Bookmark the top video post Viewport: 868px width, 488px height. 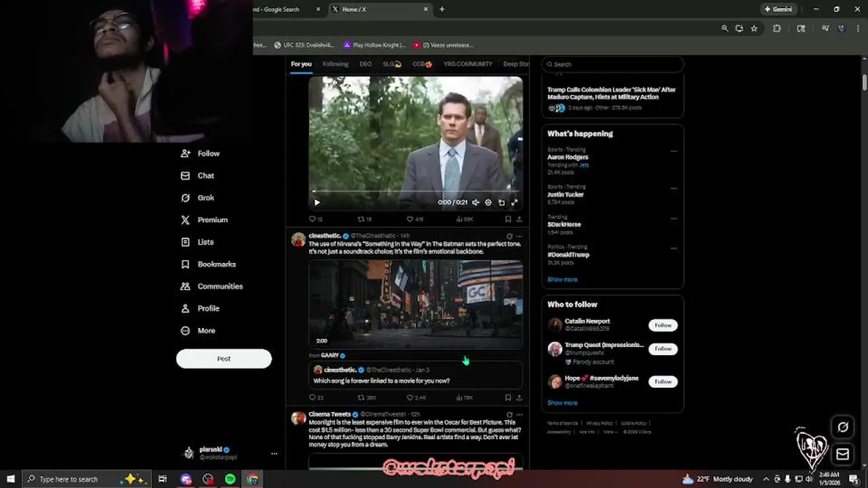tap(508, 219)
